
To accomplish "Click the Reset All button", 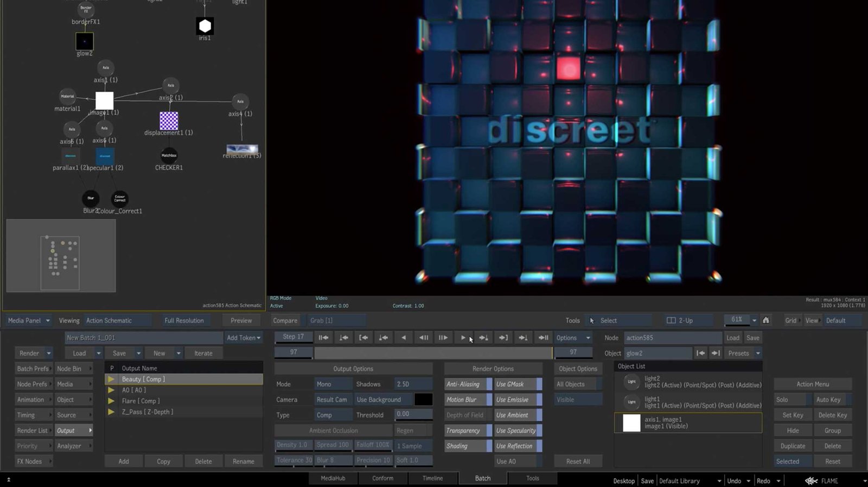I will [x=578, y=461].
